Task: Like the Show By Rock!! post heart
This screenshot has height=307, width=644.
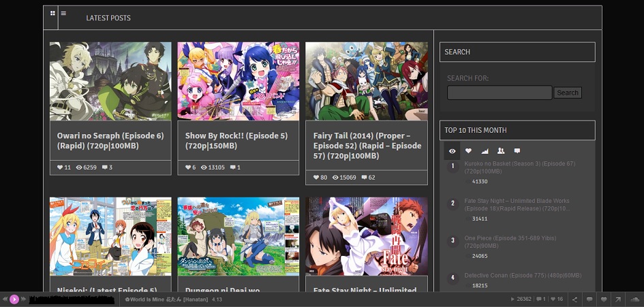Action: click(x=188, y=167)
